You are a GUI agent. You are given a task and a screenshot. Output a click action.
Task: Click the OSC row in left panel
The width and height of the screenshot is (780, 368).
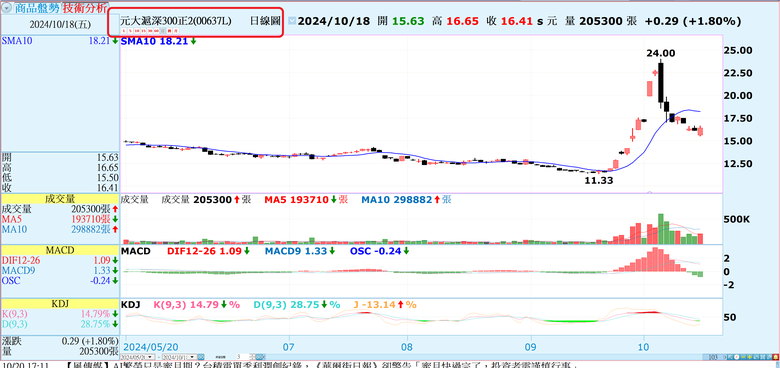pyautogui.click(x=60, y=280)
